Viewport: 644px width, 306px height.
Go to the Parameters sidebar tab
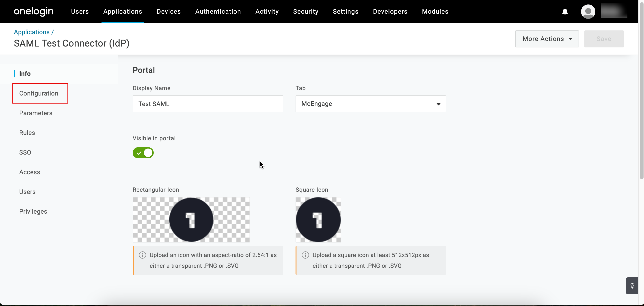click(x=36, y=113)
